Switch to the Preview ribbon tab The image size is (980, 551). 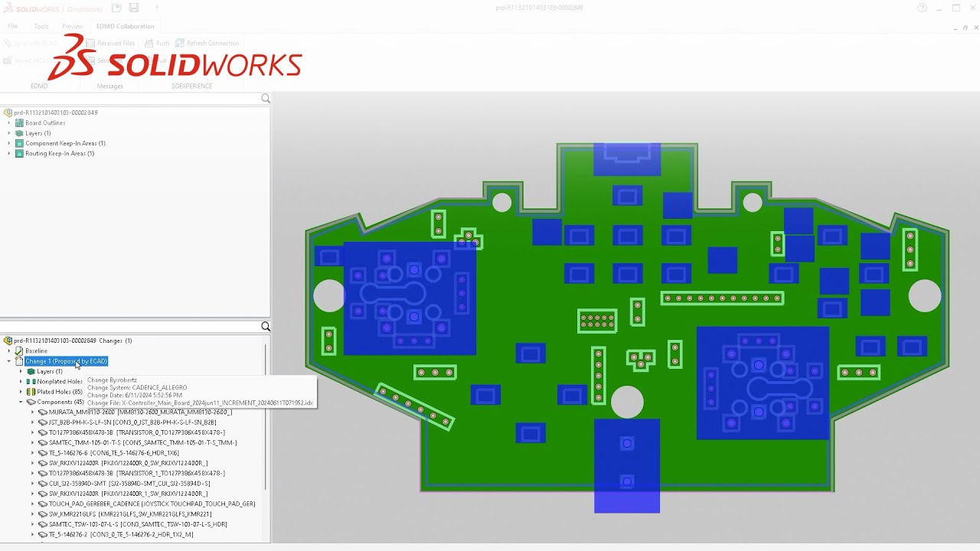pos(73,26)
